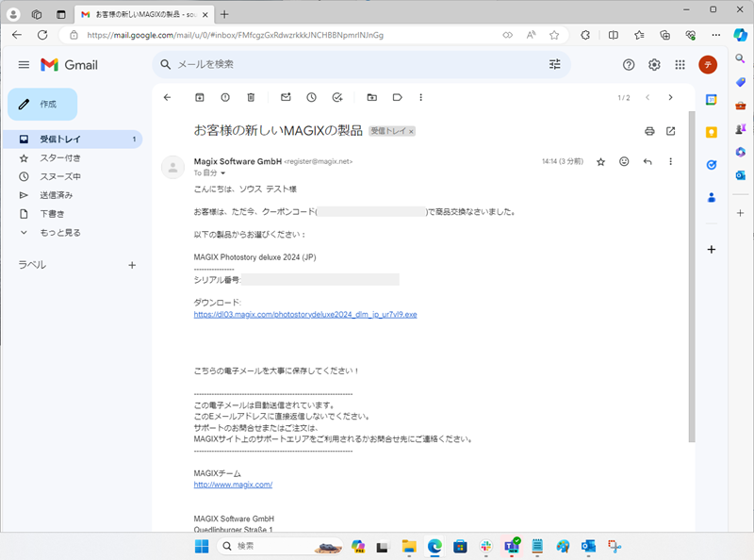The image size is (754, 560).
Task: Click the browser address bar URL
Action: 235,35
